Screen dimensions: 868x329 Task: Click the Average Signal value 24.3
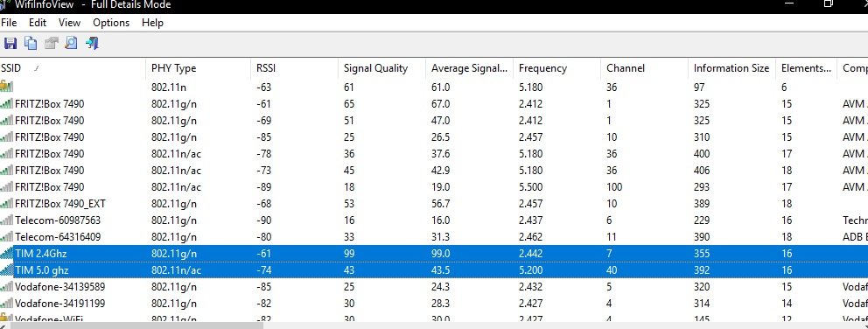441,287
